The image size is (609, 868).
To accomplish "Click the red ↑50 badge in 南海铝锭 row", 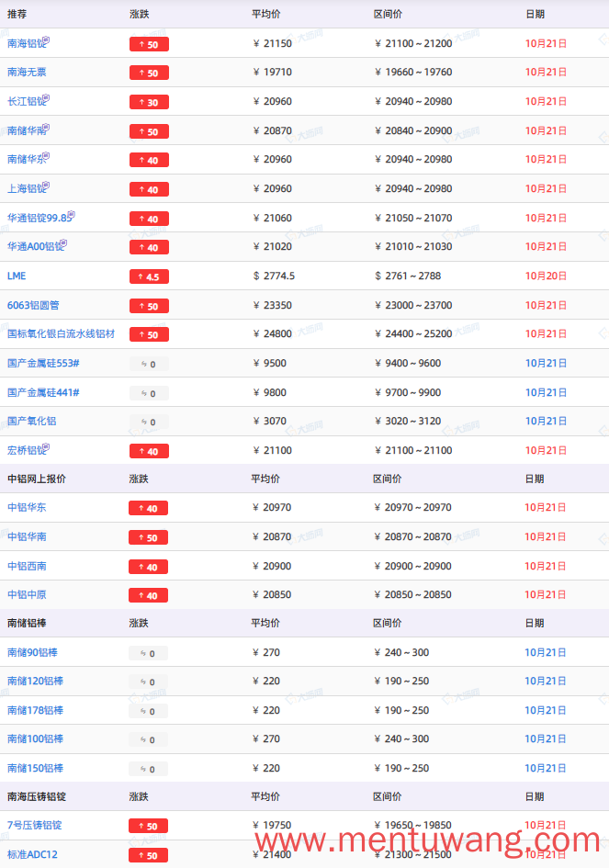I will tap(149, 44).
